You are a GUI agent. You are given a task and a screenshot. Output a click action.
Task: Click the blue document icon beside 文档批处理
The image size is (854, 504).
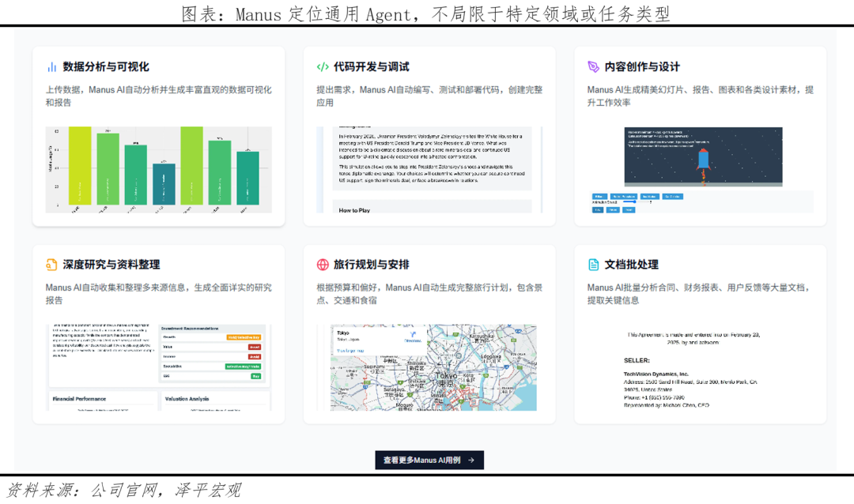pos(594,265)
